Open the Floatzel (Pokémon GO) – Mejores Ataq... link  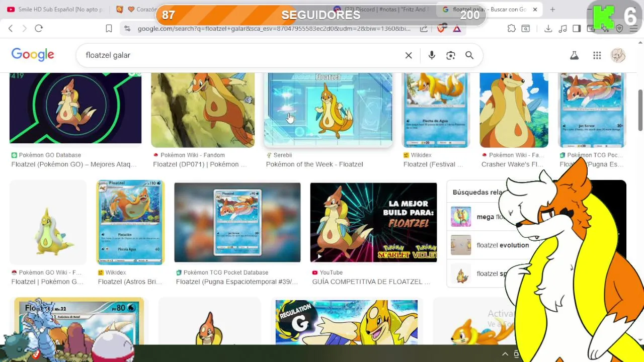pos(74,164)
